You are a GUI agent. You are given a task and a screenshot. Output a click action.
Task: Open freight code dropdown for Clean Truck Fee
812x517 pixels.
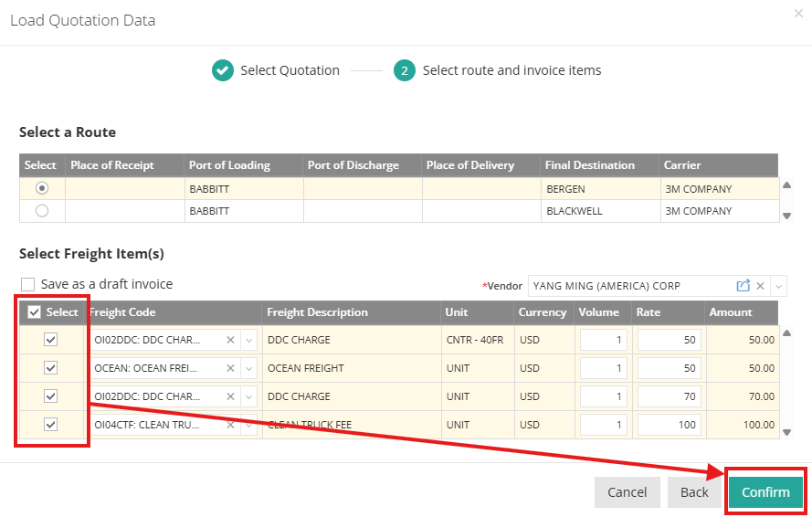coord(248,425)
